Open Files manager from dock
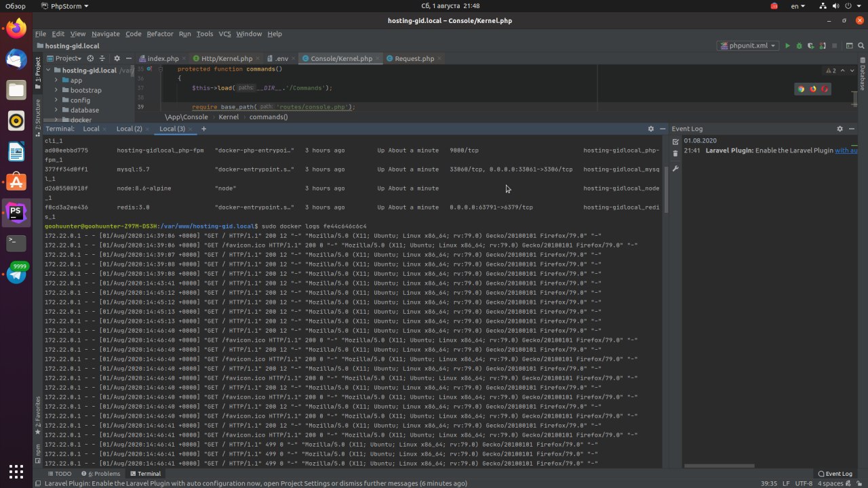This screenshot has height=488, width=868. click(x=16, y=89)
